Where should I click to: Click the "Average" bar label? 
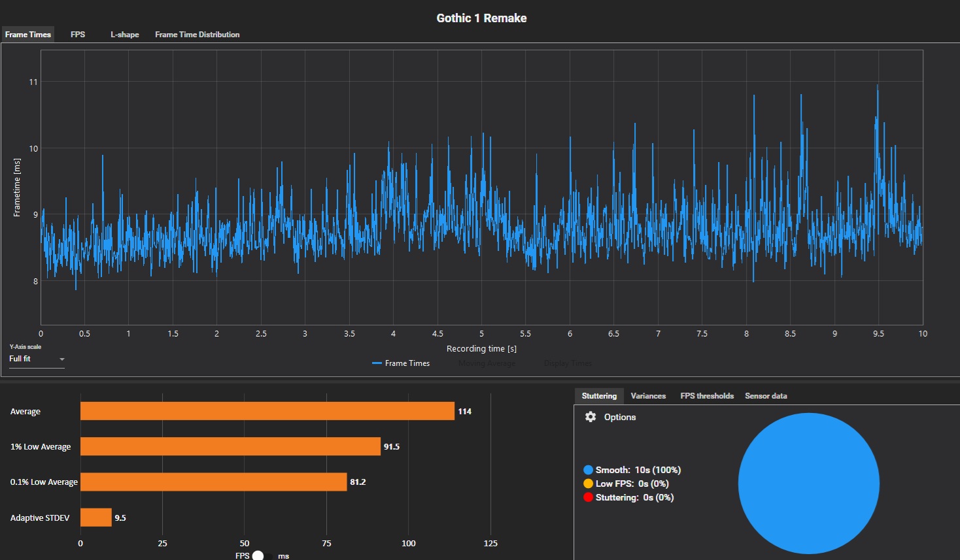click(26, 411)
